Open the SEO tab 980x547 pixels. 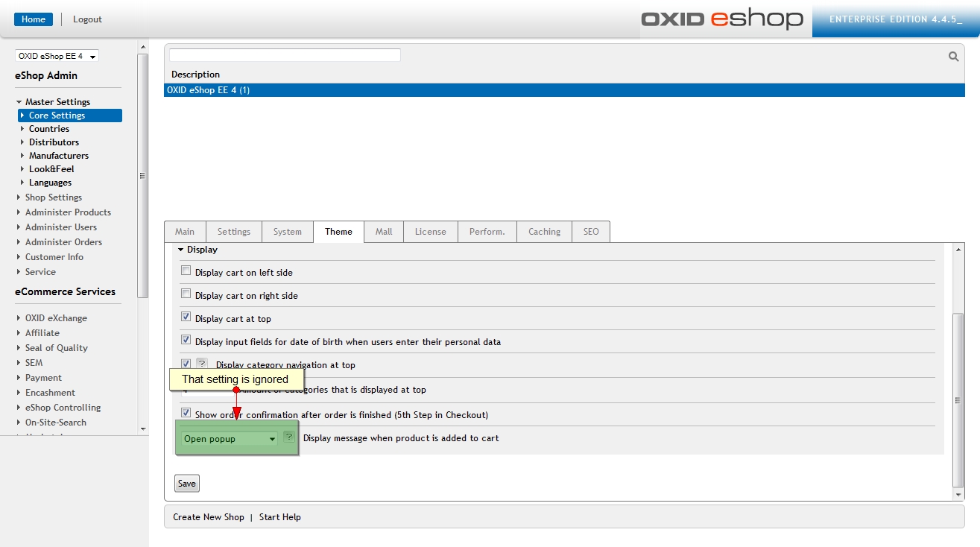tap(590, 232)
